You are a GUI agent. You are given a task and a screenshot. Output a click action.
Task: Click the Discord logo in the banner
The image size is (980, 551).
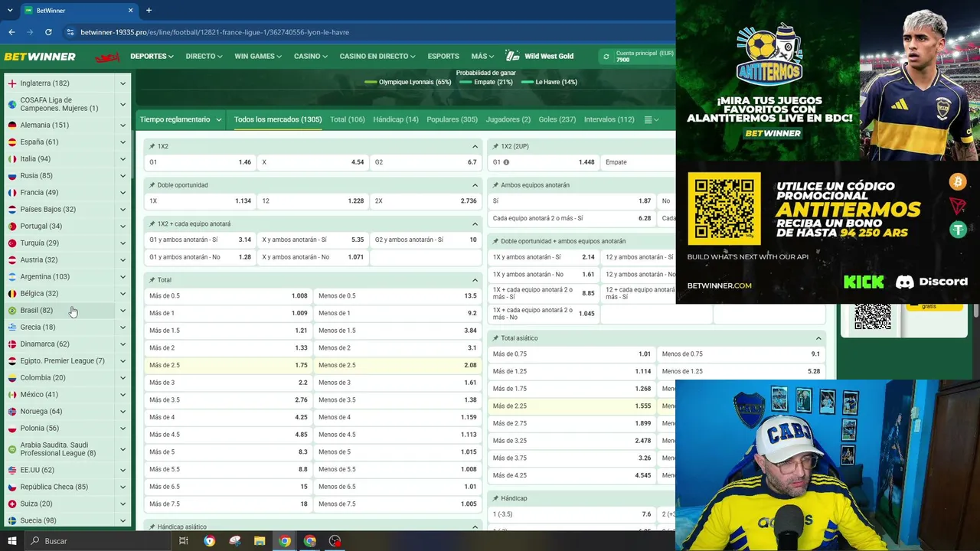coord(932,282)
